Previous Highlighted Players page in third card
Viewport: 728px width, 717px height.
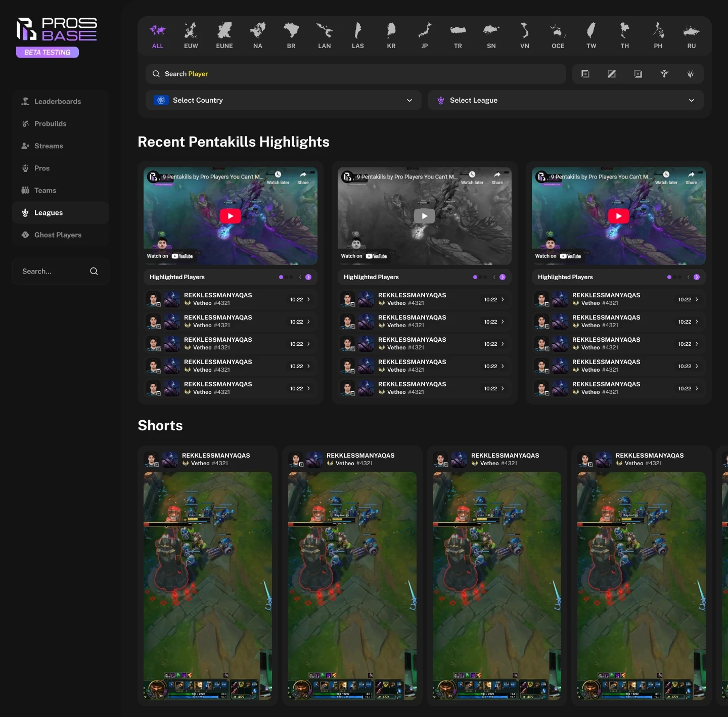point(688,277)
